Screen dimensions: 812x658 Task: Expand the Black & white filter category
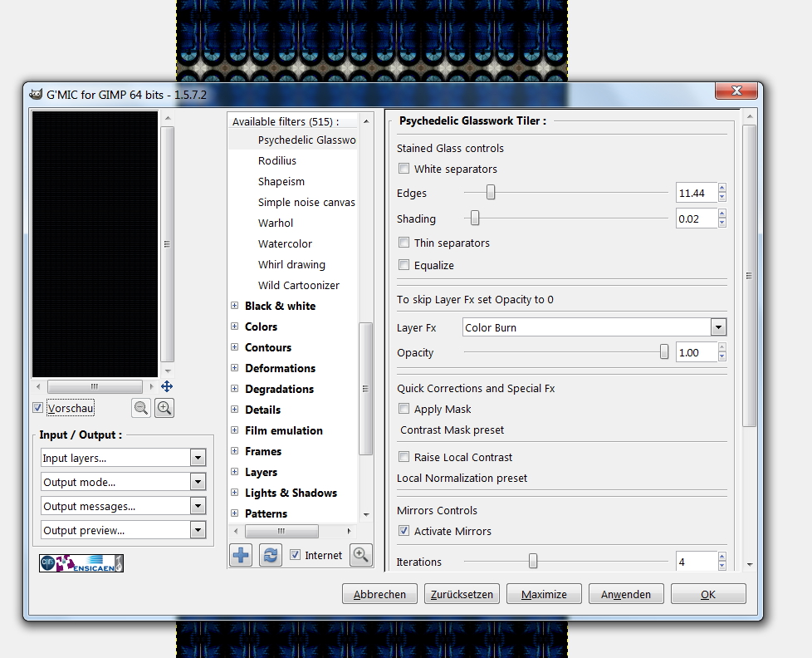(235, 306)
